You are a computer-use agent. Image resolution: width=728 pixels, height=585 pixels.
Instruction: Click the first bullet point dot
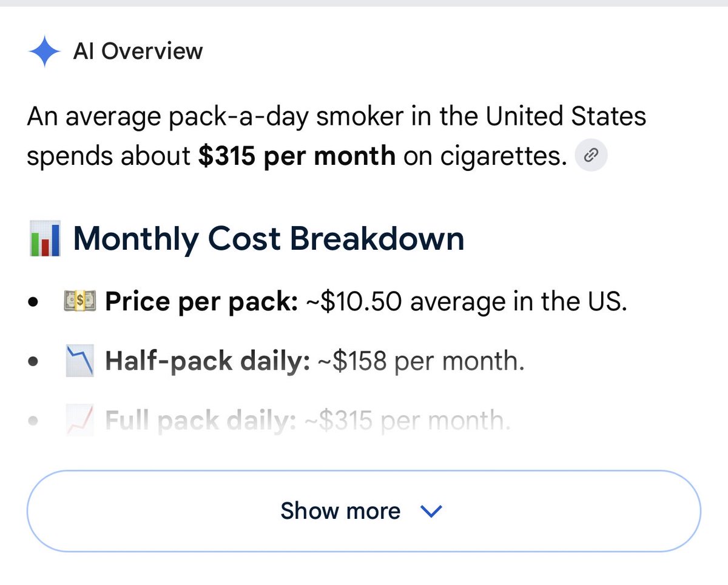point(34,302)
